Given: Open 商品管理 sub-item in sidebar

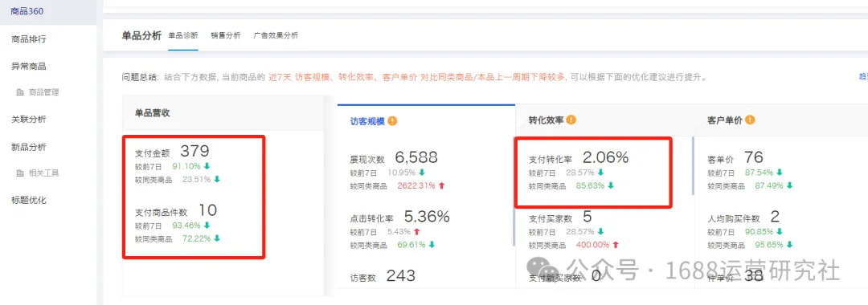Looking at the screenshot, I should coord(43,92).
